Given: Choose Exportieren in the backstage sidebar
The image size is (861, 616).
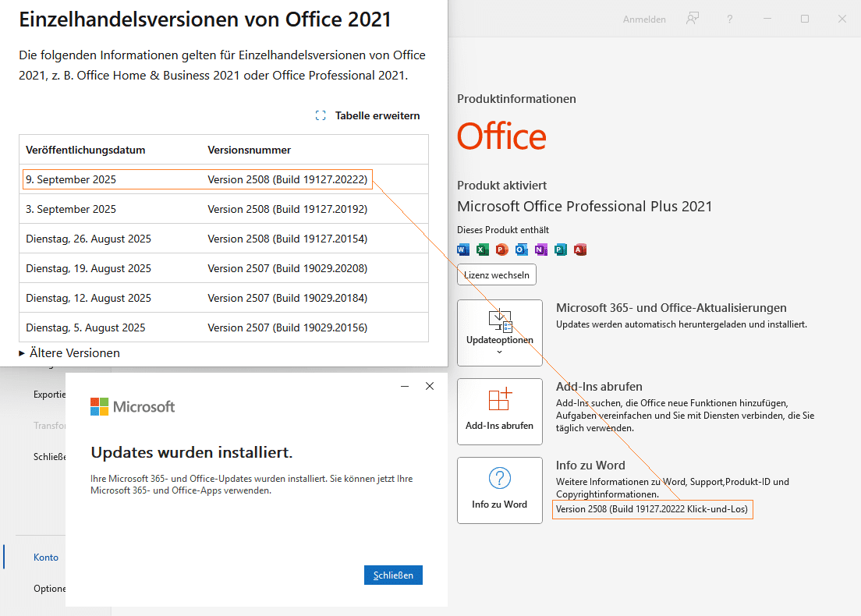Looking at the screenshot, I should click(50, 395).
